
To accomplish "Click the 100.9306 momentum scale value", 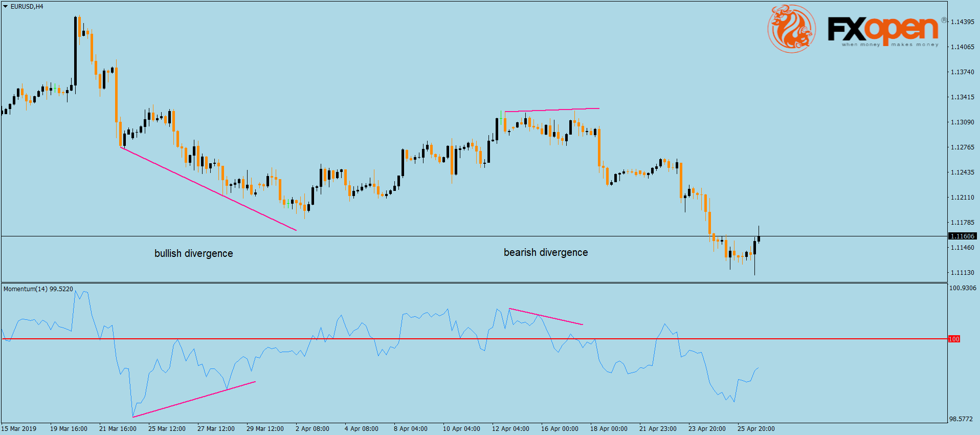I will point(963,288).
